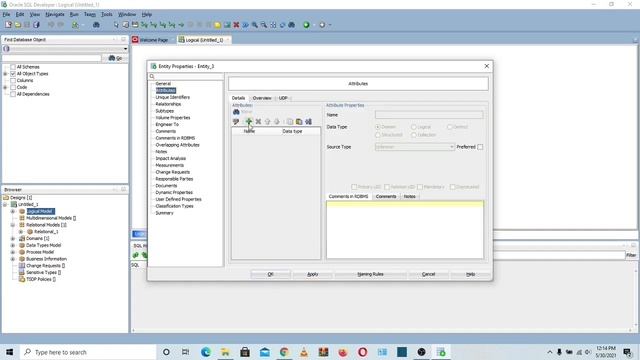Click the filter icon in attributes toolbar
Screen dimensions: 640x360
pyautogui.click(x=236, y=121)
